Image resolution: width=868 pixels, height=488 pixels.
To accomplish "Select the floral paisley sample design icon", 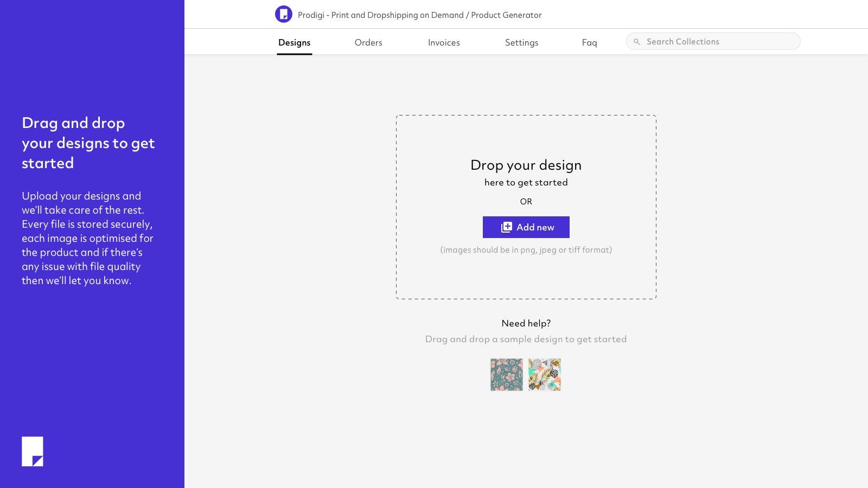I will [x=506, y=374].
